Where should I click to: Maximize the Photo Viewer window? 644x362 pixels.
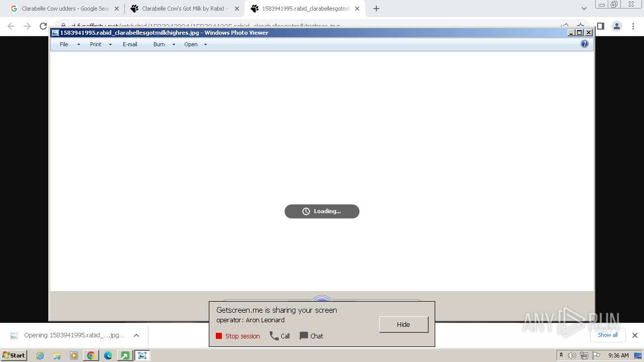580,33
